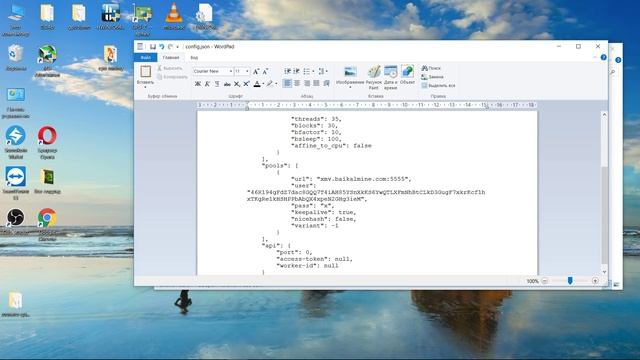Click the zoom slider handle
This screenshot has width=640, height=360.
(x=570, y=280)
